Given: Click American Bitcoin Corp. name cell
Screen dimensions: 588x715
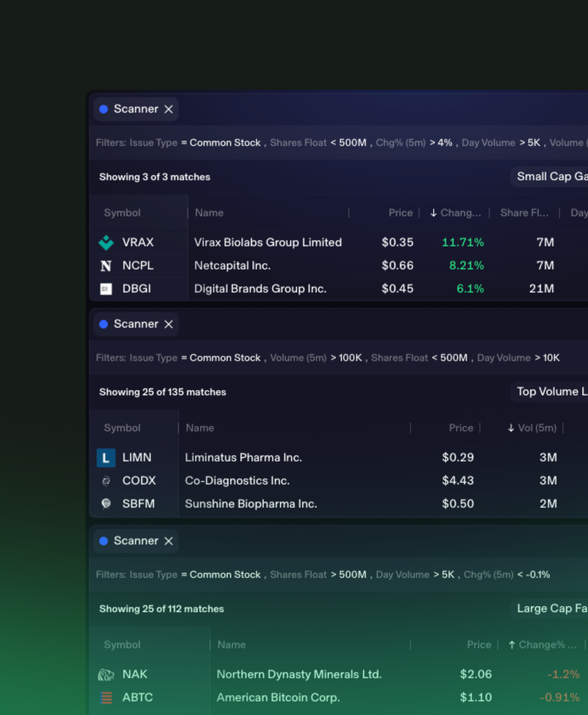Looking at the screenshot, I should pos(279,697).
